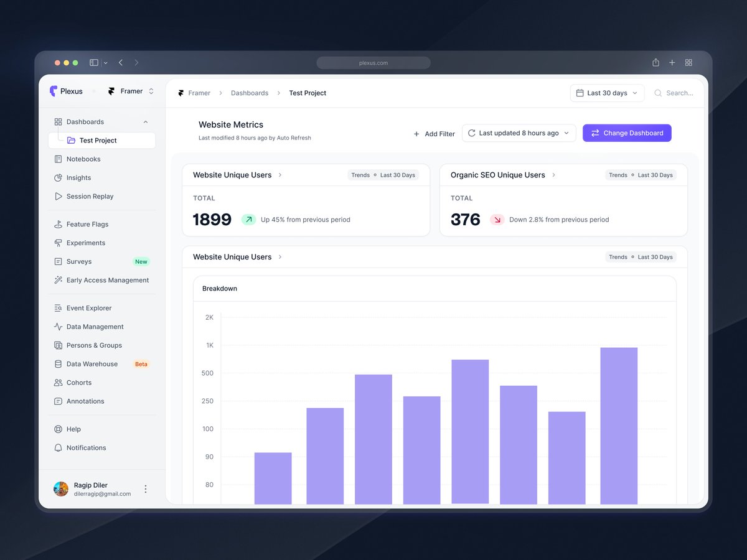Open Data Management page
Screen dimensions: 747x560
[x=95, y=327]
